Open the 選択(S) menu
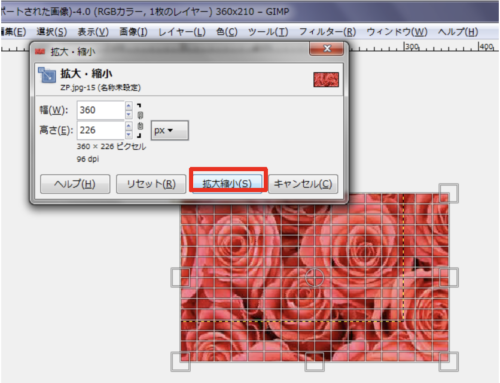Screen dimensions: 500x383 [52, 32]
